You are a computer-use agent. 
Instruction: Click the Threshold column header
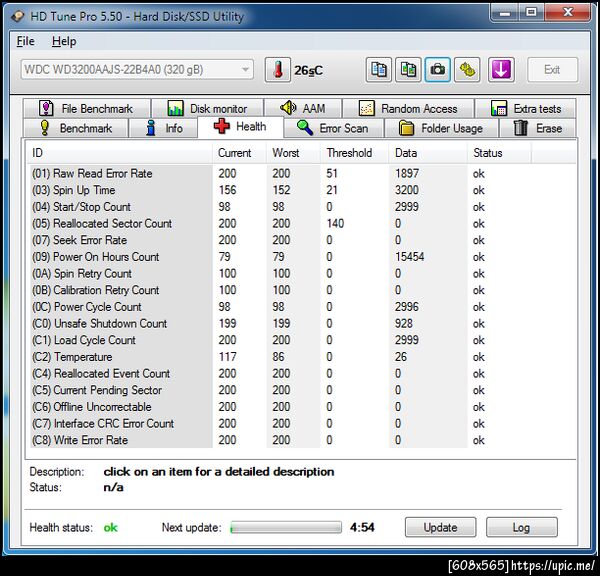(355, 153)
